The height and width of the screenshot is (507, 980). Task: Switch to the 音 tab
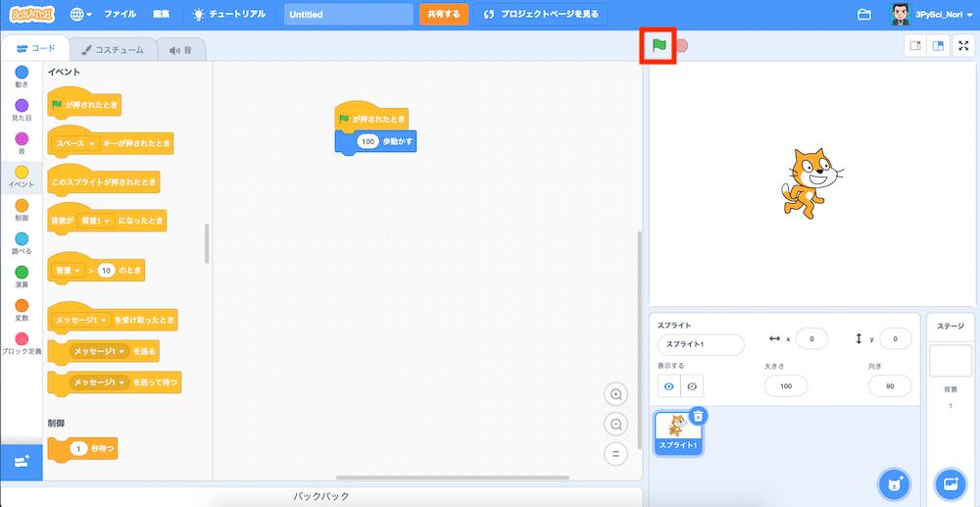point(180,49)
